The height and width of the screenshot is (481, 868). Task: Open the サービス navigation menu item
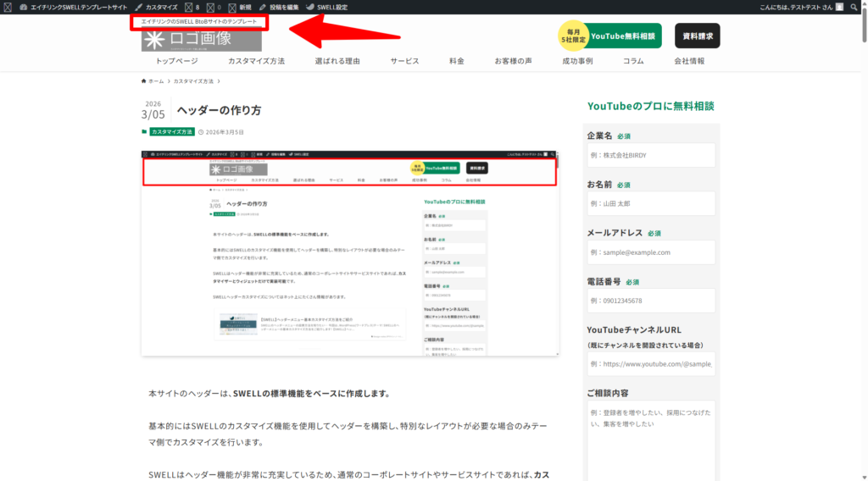[404, 62]
